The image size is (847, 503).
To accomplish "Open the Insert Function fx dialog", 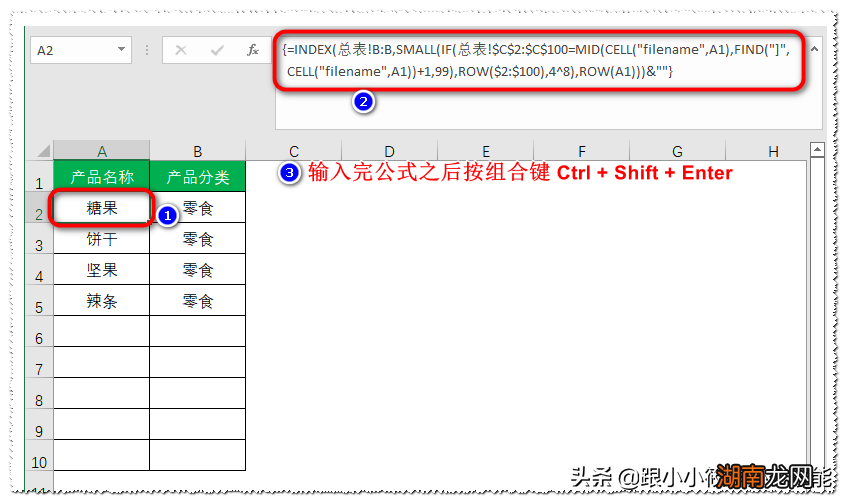I will point(252,50).
